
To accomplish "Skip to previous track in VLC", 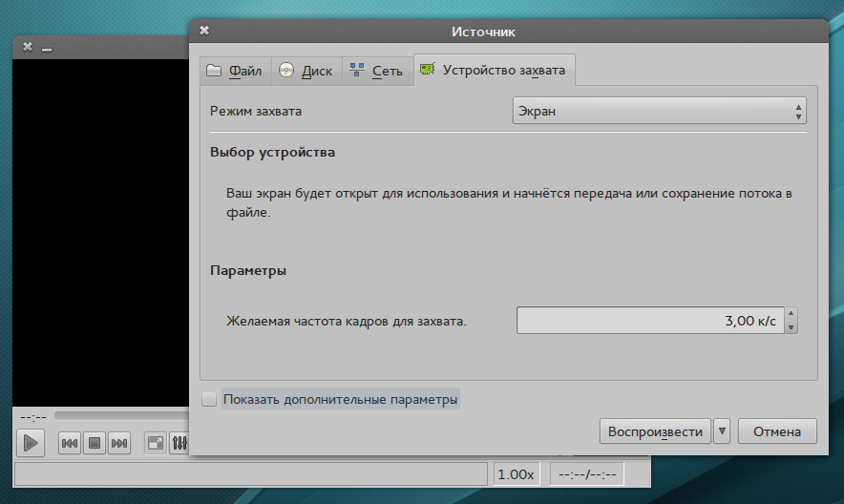I will 70,443.
